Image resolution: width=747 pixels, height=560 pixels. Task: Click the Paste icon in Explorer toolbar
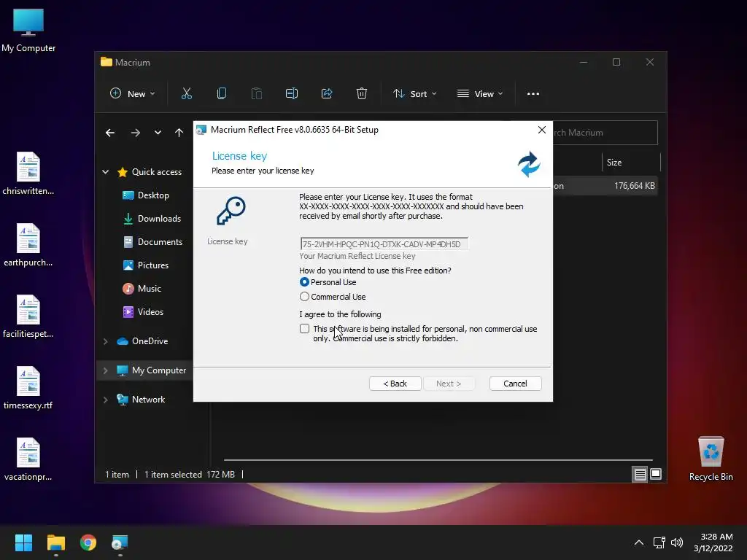pyautogui.click(x=256, y=94)
